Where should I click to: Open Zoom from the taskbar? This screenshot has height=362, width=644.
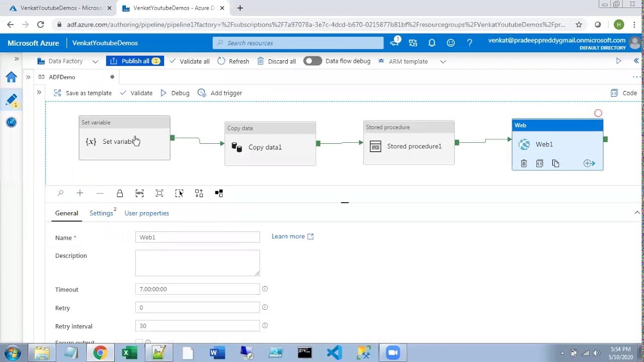pos(393,352)
